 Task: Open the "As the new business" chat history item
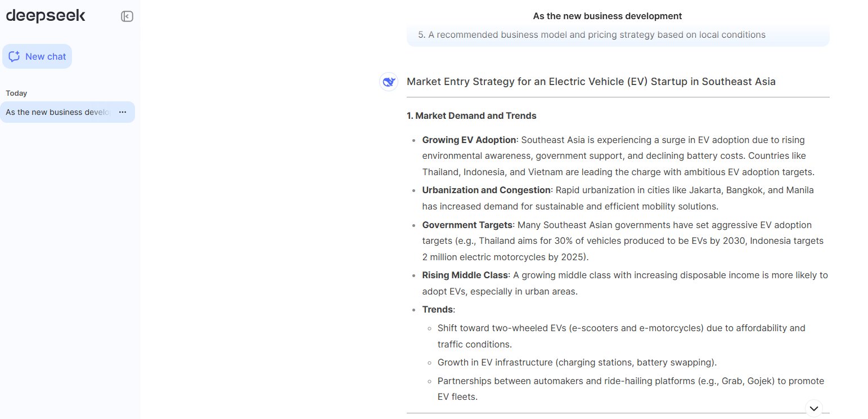click(x=58, y=112)
